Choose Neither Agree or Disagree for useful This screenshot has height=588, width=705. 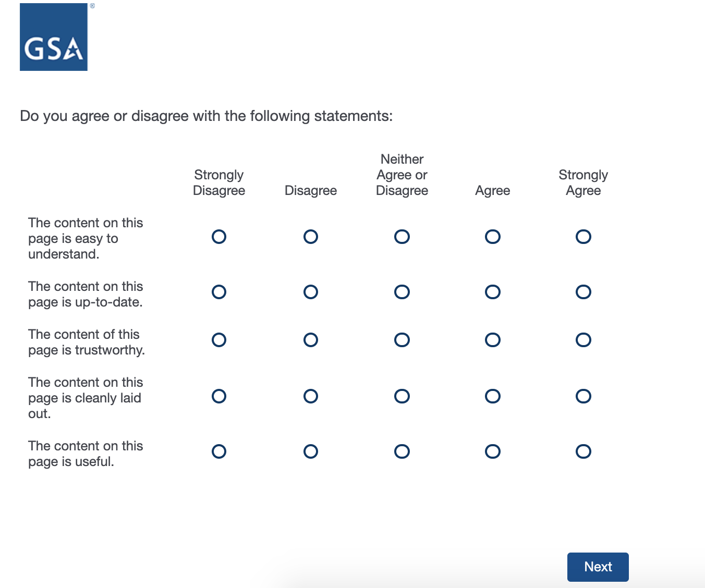pos(402,451)
